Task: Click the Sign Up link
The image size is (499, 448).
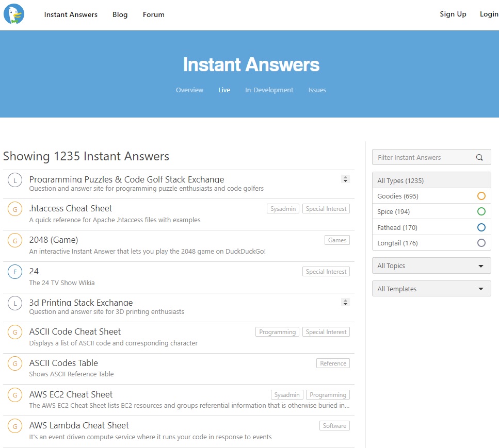Action: [453, 14]
